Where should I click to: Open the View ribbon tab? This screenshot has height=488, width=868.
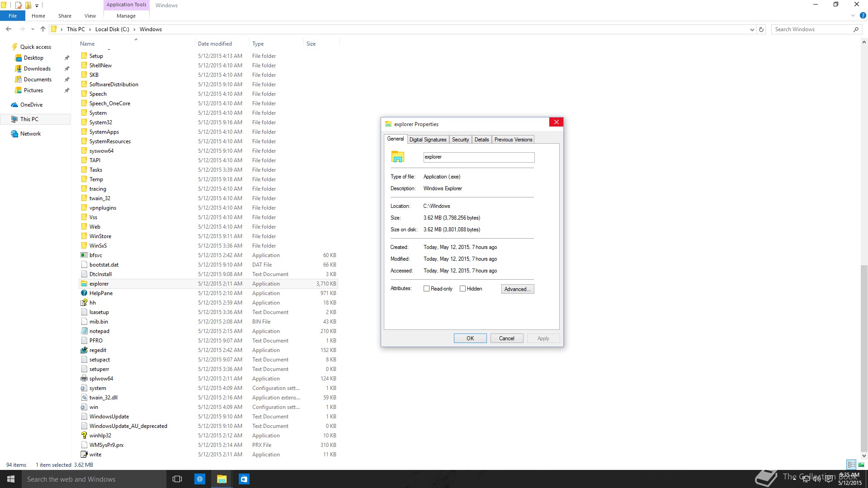(90, 16)
